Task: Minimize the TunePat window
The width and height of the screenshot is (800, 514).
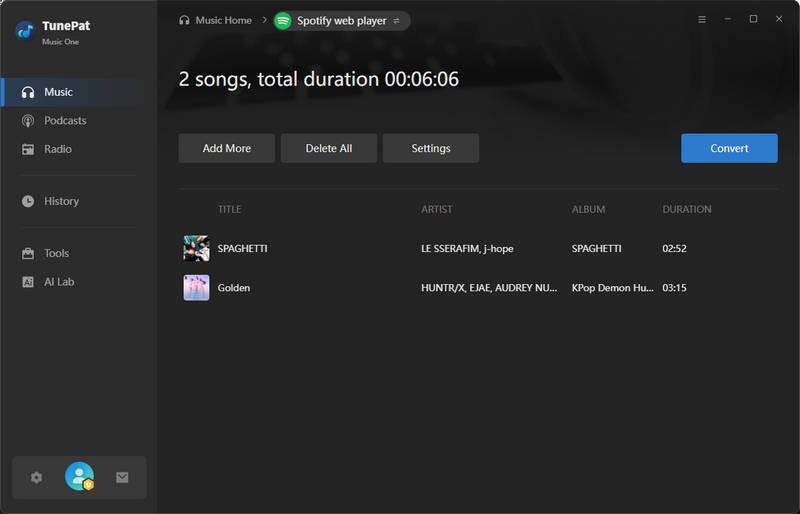Action: (728, 19)
